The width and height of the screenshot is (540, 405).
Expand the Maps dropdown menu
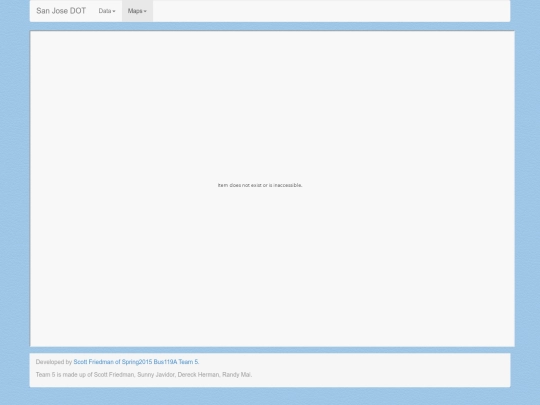(x=137, y=11)
